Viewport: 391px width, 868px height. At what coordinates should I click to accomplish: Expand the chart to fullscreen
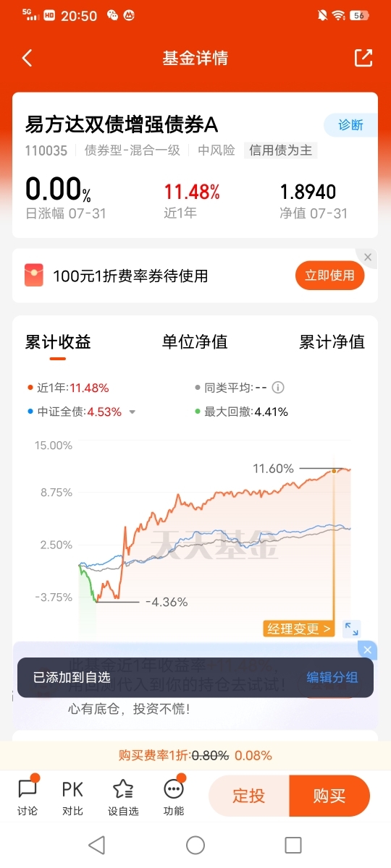[351, 629]
